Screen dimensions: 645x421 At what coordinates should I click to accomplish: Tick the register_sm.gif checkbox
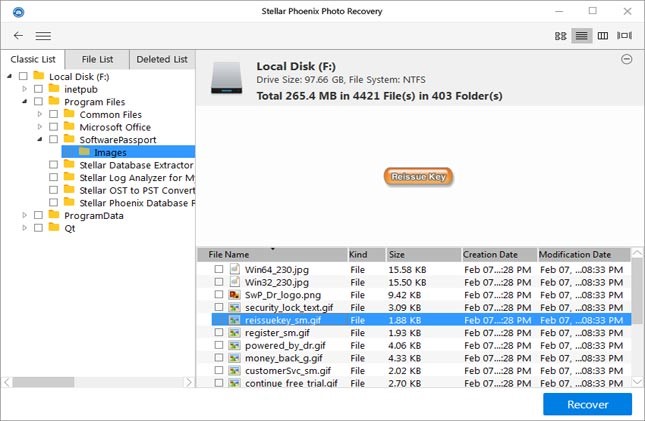tap(219, 333)
